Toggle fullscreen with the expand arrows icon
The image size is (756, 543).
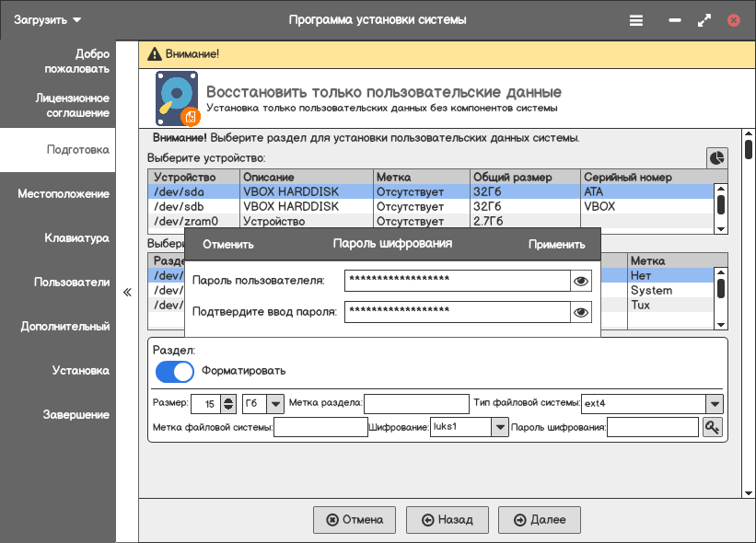point(704,20)
